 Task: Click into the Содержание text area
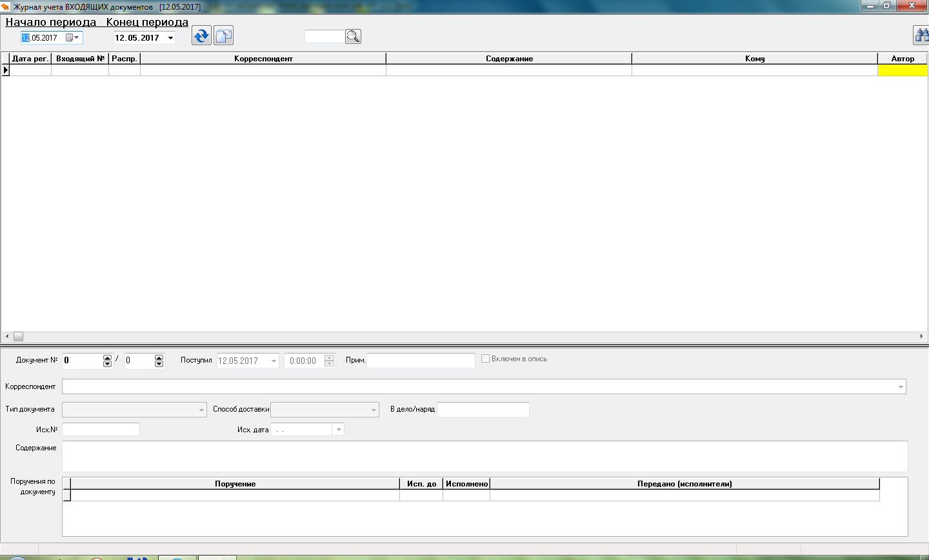coord(485,456)
